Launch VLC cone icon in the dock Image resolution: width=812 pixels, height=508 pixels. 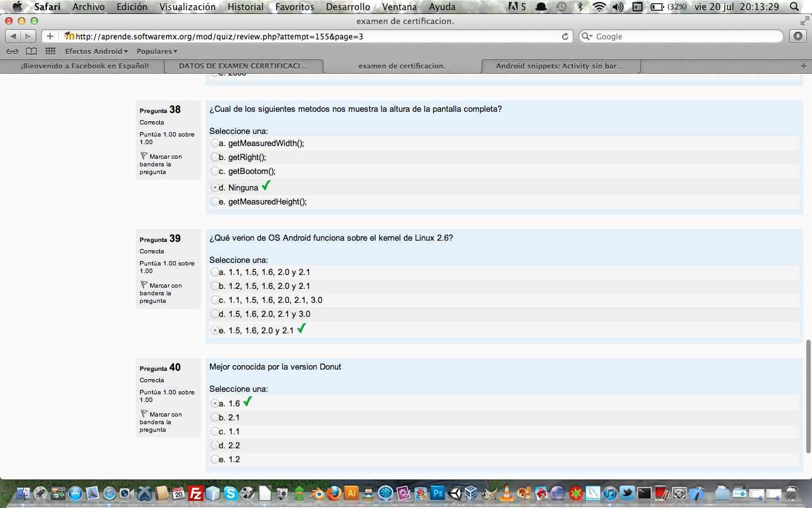coord(506,494)
